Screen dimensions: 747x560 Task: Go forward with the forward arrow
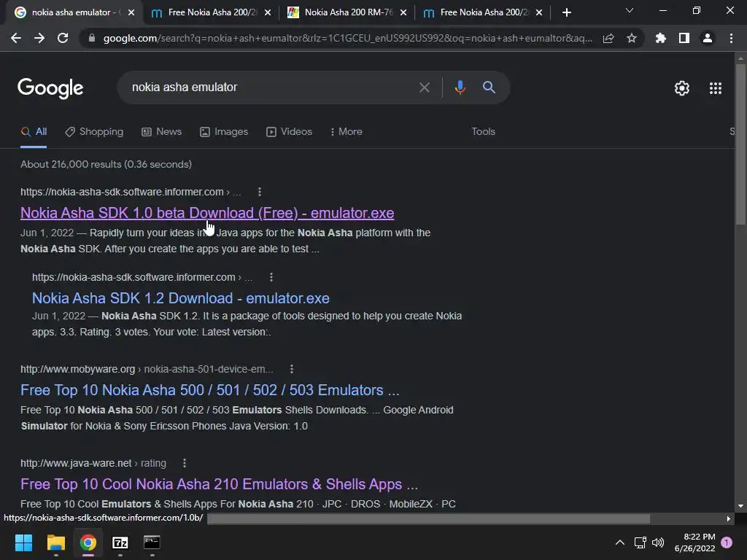[x=39, y=38]
